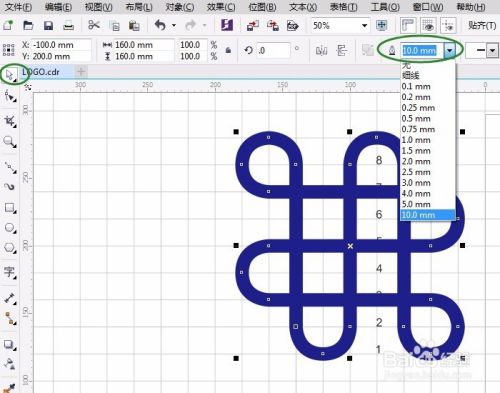This screenshot has height=393, width=500.
Task: Open the Redo history dropdown arrow
Action: pyautogui.click(x=204, y=25)
